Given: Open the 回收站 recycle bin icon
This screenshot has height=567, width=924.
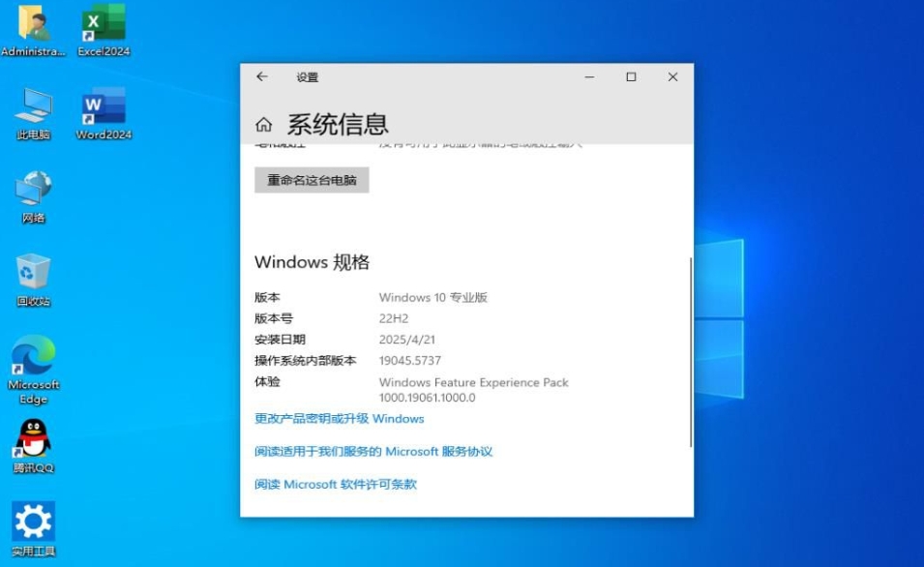Looking at the screenshot, I should pyautogui.click(x=33, y=274).
